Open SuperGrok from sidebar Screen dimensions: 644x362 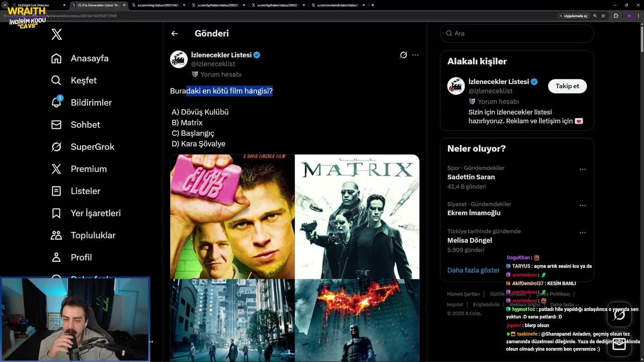pos(83,147)
